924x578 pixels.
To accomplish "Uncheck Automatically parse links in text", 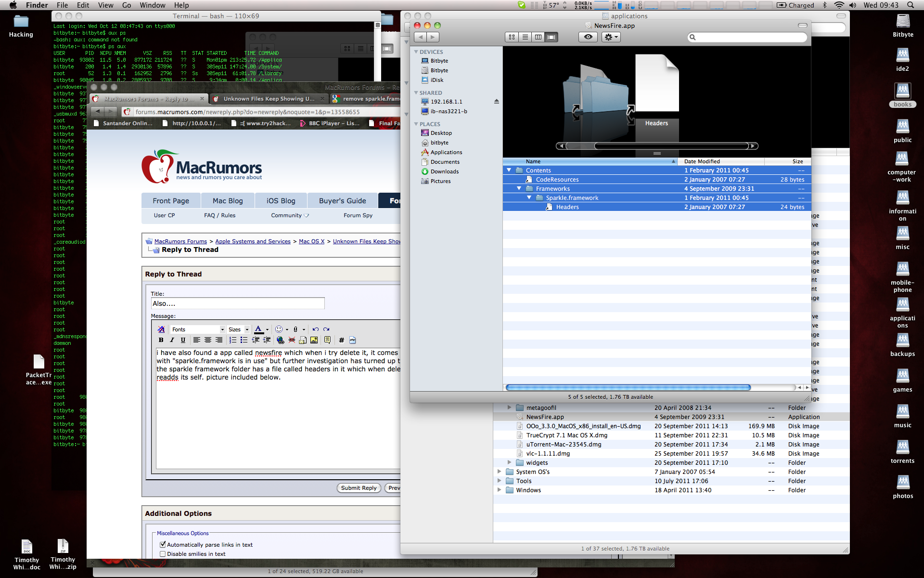I will point(163,544).
